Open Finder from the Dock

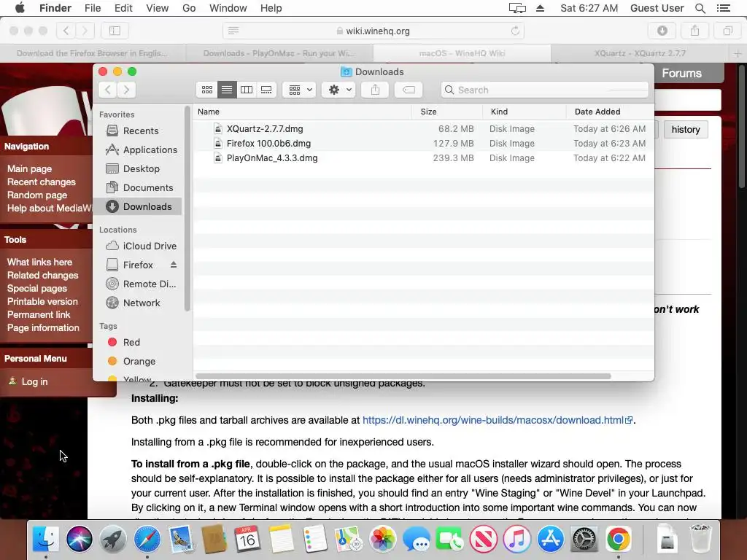[46, 539]
